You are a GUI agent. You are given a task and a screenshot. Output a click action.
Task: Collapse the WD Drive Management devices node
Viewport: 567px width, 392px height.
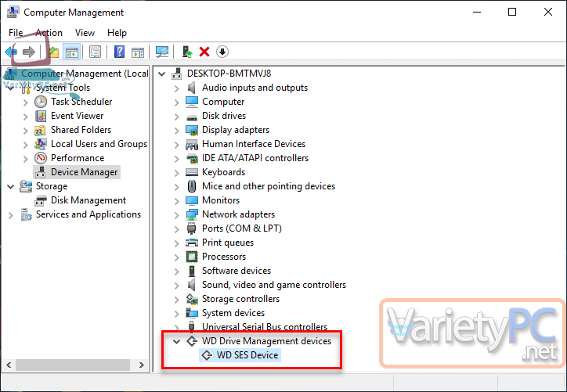click(176, 341)
